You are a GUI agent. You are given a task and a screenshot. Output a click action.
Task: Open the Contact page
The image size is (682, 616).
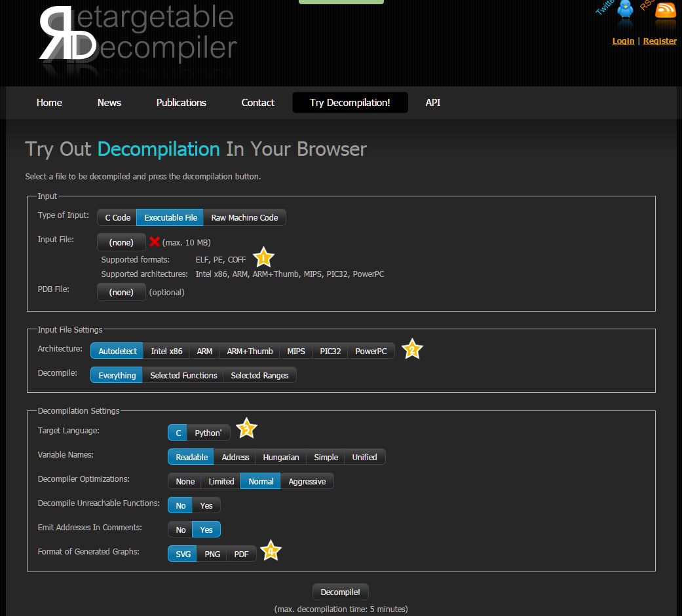point(258,103)
